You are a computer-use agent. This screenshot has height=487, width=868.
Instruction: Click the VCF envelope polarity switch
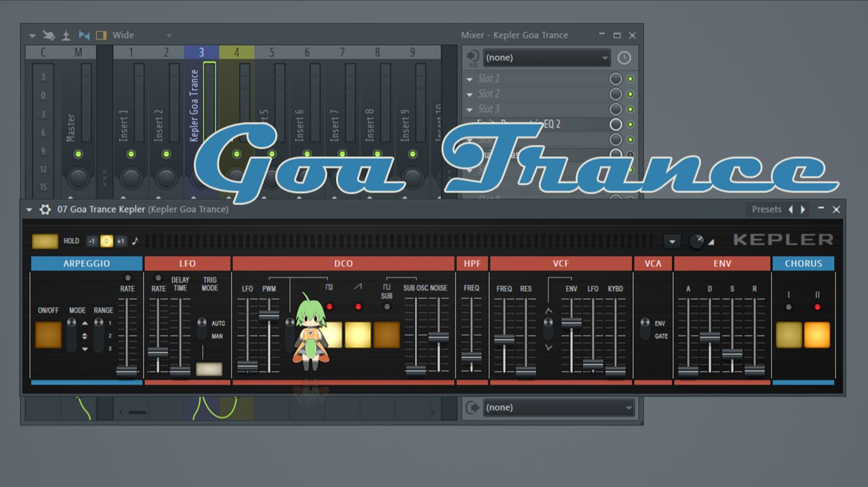548,329
